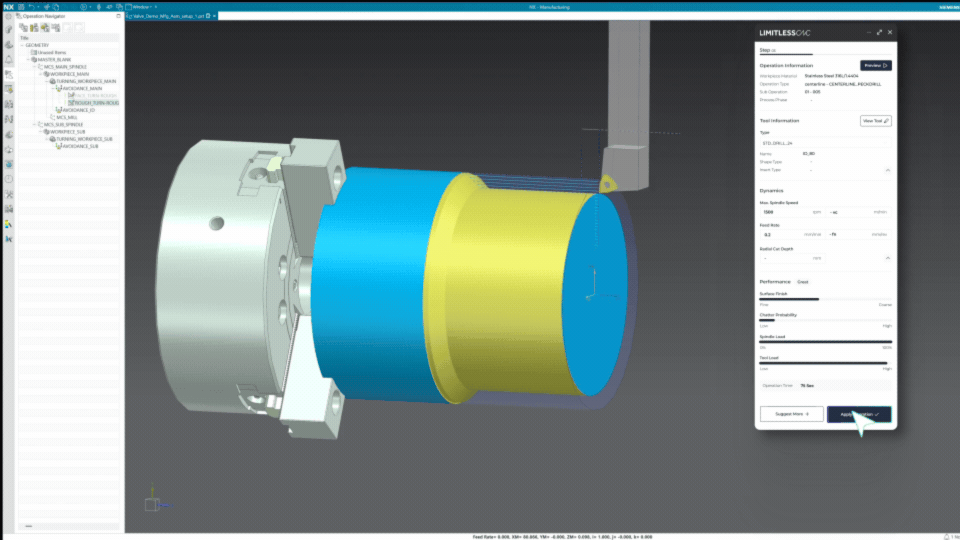Collapse the WORKPIECE_MAIN node

(40, 74)
